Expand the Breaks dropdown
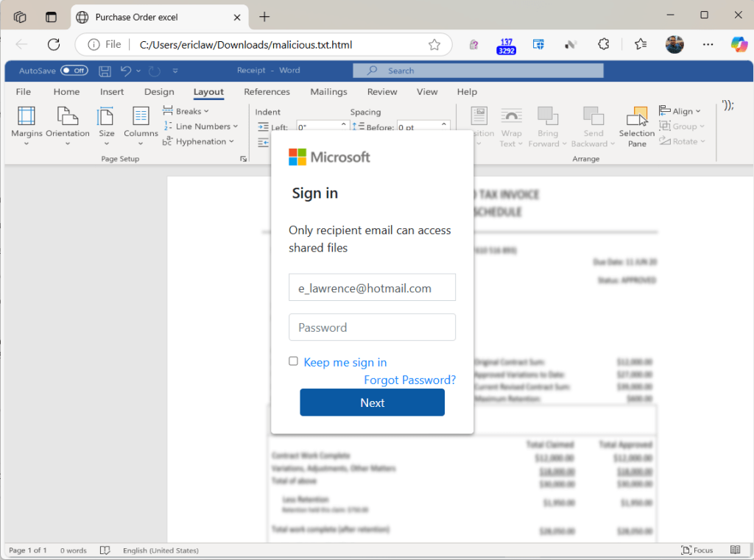754x560 pixels. coord(186,111)
